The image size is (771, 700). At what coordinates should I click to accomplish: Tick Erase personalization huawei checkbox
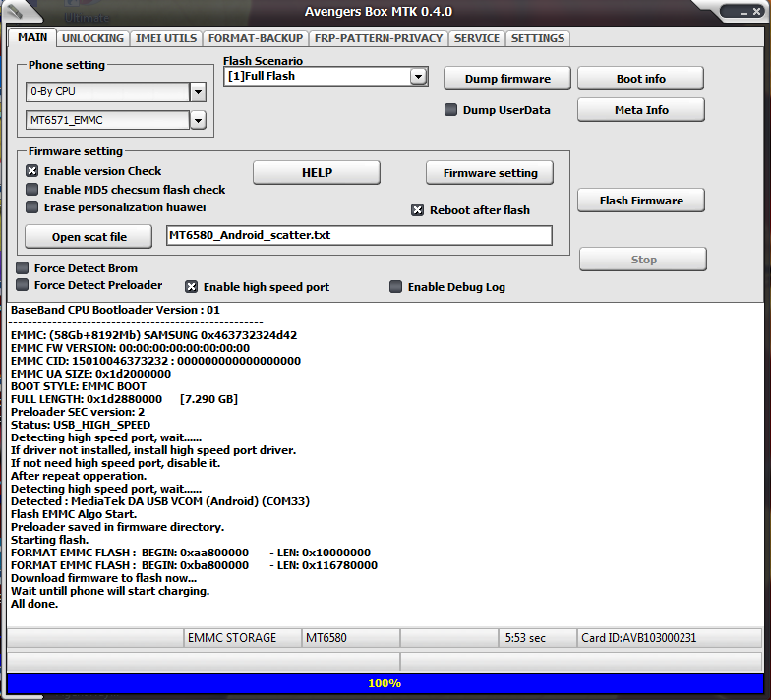tap(31, 206)
